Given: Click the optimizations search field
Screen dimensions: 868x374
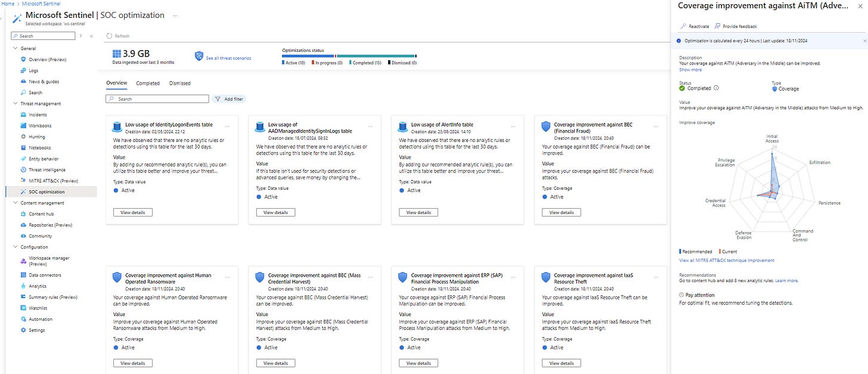Looking at the screenshot, I should click(157, 99).
